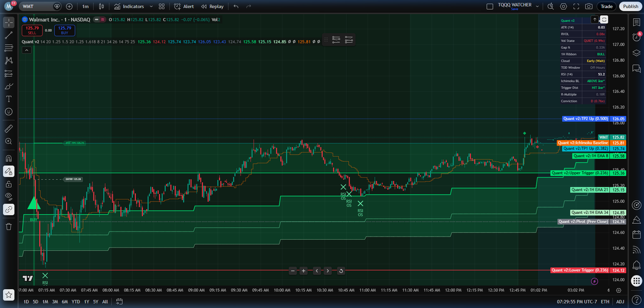The image size is (644, 308).
Task: Redo the last chart action
Action: (x=248, y=6)
